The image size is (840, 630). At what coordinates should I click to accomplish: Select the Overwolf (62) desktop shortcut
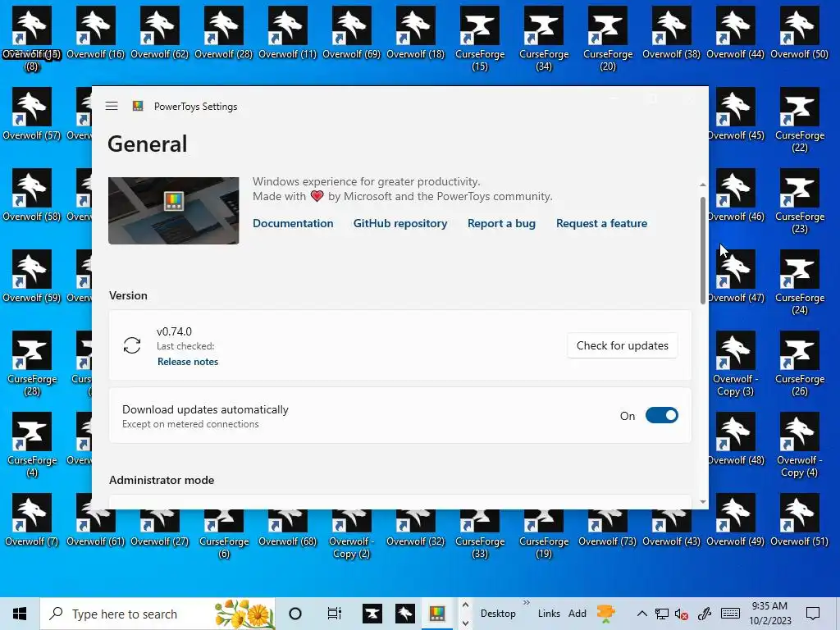160,32
